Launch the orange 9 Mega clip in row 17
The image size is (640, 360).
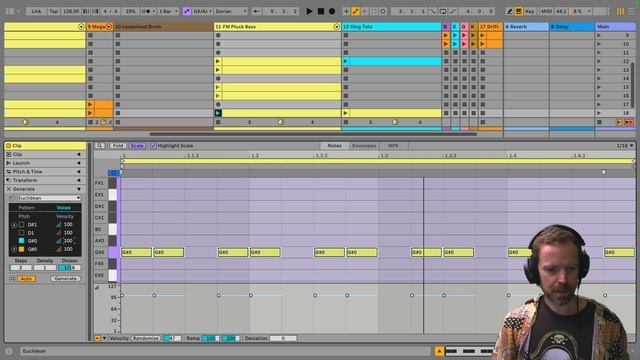click(91, 104)
